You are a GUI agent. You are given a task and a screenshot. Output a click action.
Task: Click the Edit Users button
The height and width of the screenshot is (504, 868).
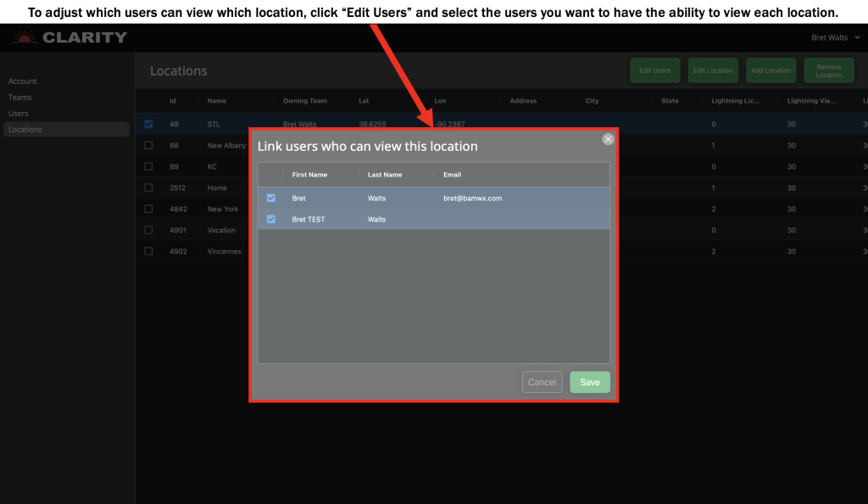654,70
